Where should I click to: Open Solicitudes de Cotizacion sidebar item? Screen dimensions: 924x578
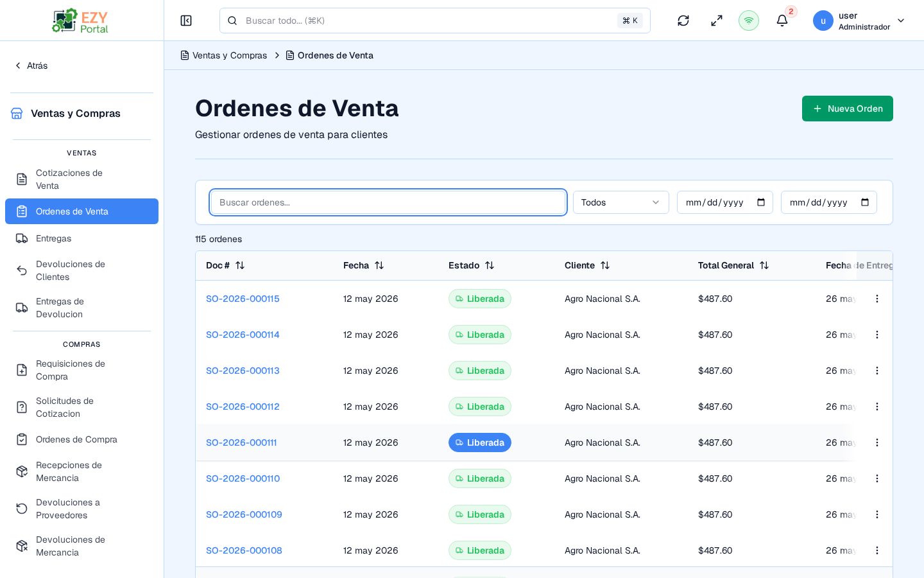point(81,407)
